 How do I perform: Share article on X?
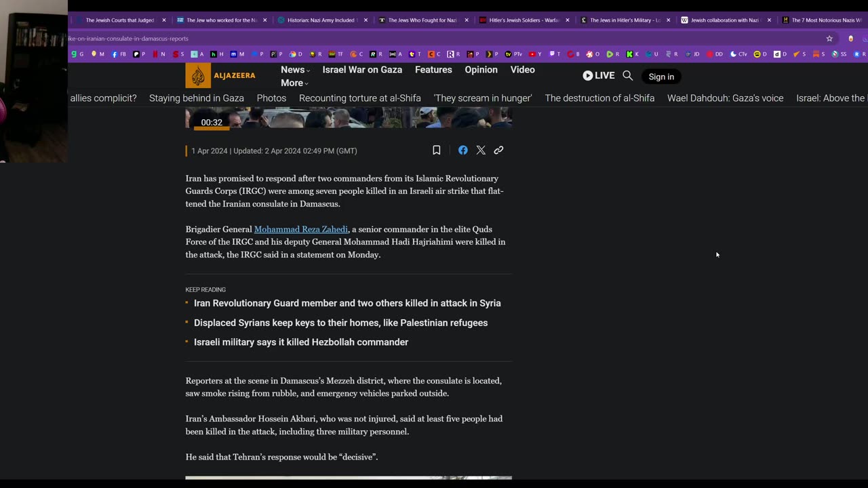click(481, 150)
